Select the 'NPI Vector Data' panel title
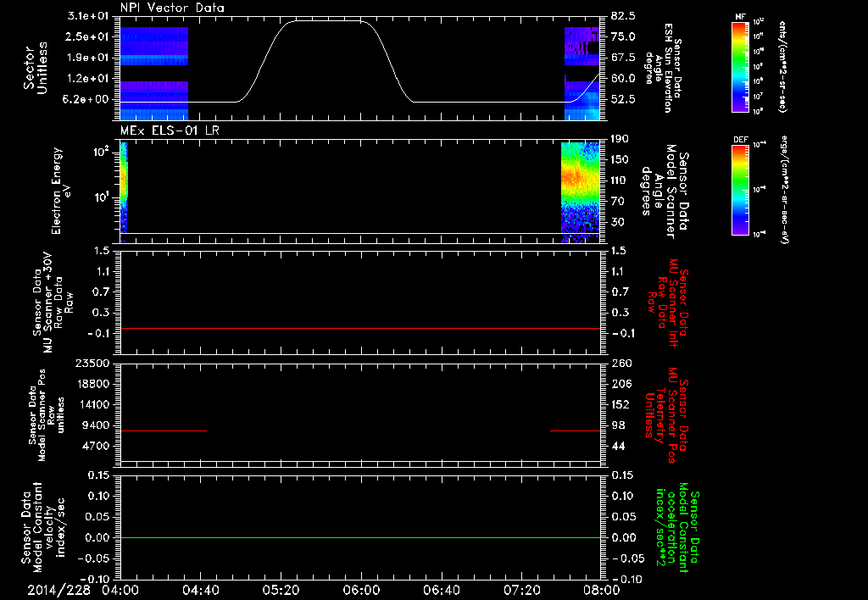 173,8
